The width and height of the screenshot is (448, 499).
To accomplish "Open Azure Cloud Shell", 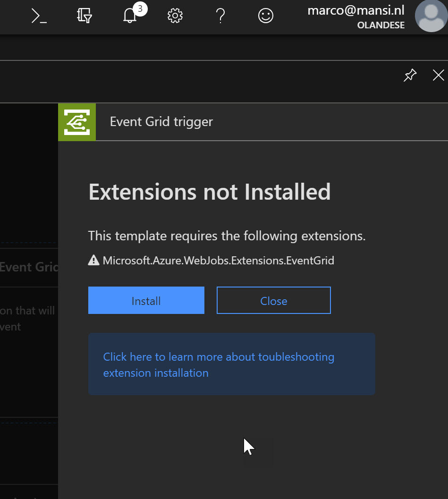I will coord(39,16).
